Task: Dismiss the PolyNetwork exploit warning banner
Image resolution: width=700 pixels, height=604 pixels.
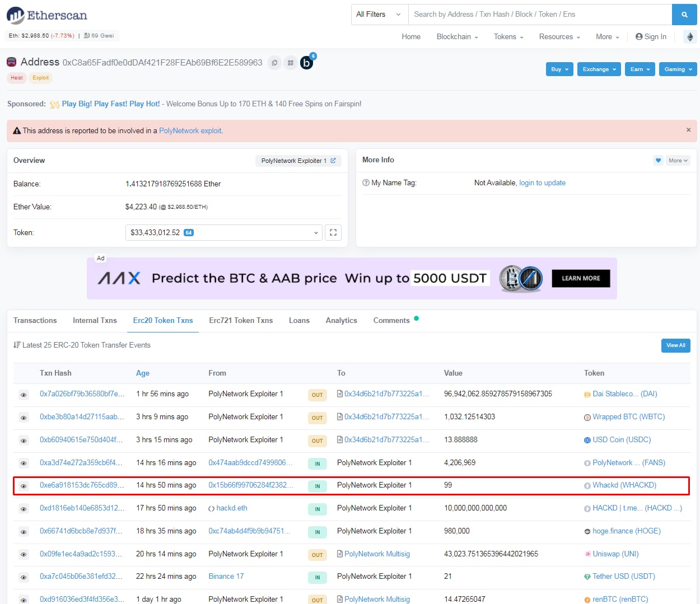Action: pyautogui.click(x=688, y=130)
